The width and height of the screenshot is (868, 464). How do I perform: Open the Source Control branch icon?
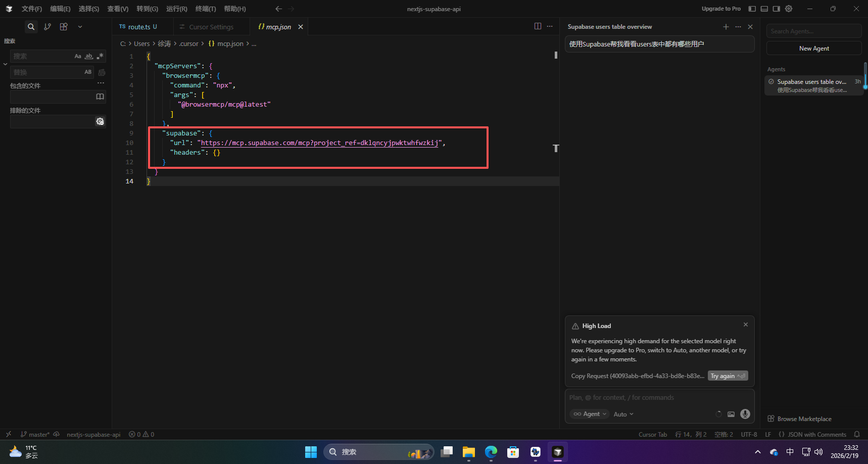click(x=47, y=27)
